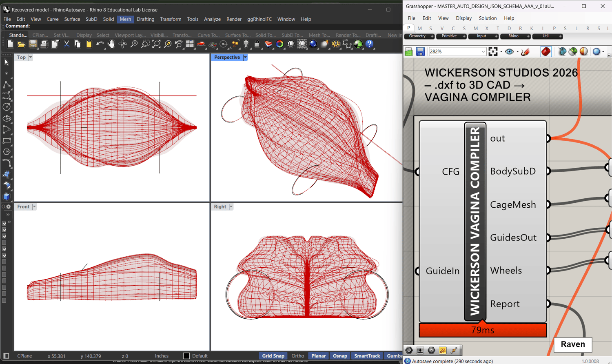Open a Grasshopper file with green folder icon
The height and width of the screenshot is (364, 612).
point(409,52)
